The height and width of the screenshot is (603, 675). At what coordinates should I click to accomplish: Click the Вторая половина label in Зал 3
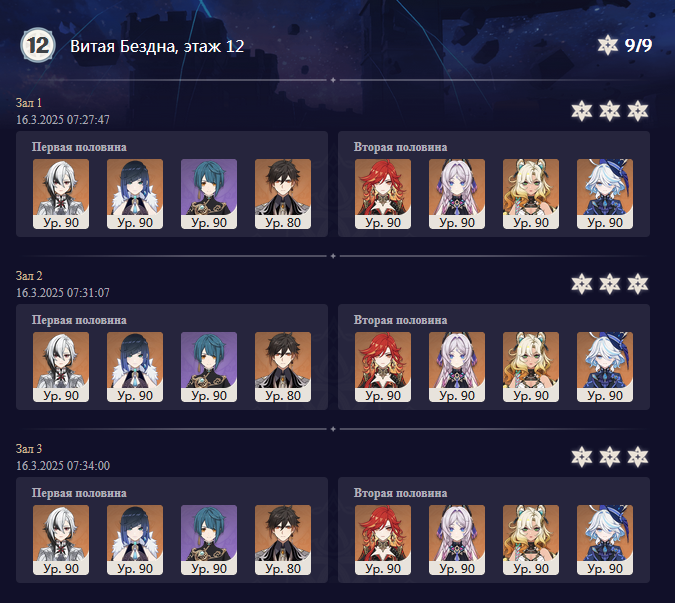tap(400, 493)
